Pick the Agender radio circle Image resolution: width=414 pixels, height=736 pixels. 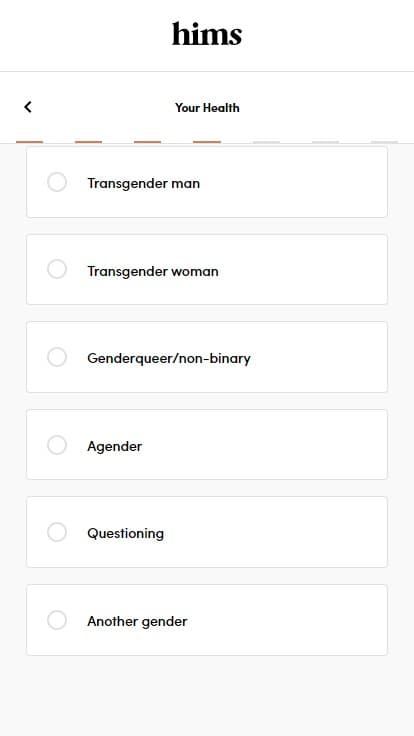pos(57,445)
